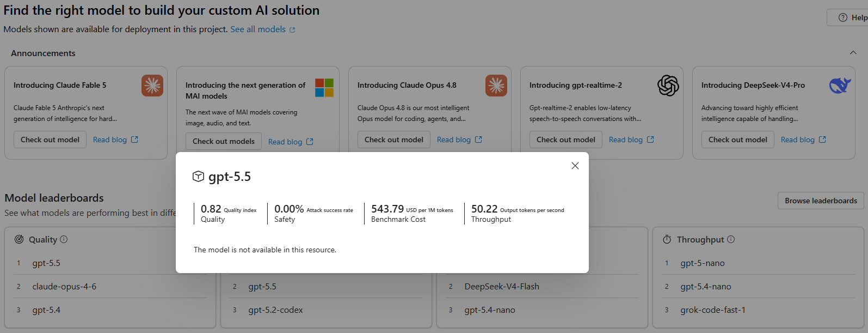Click the external icon beside gpt-realtime-2 Read blog

click(650, 140)
